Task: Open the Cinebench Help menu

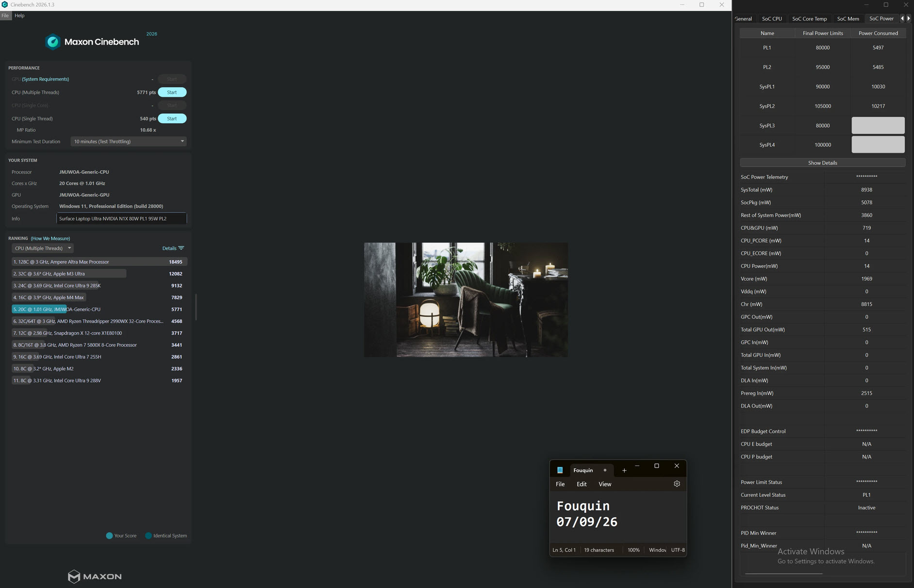Action: click(x=19, y=16)
